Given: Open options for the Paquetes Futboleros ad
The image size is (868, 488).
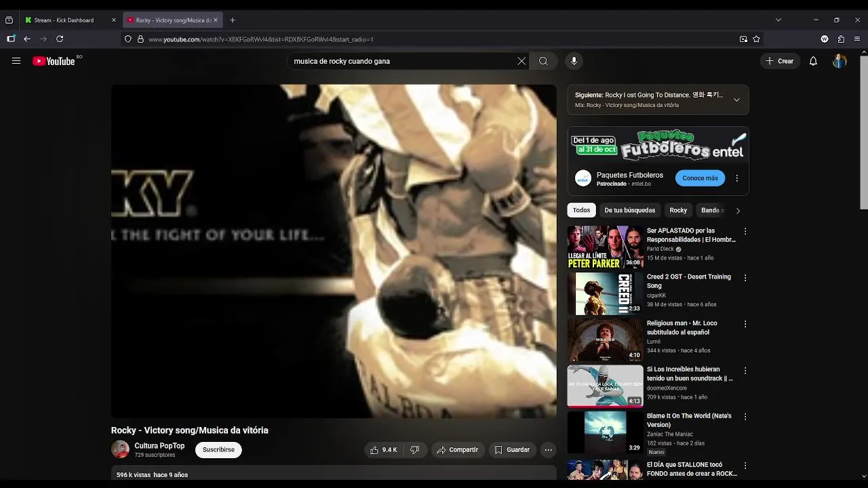Looking at the screenshot, I should (736, 178).
